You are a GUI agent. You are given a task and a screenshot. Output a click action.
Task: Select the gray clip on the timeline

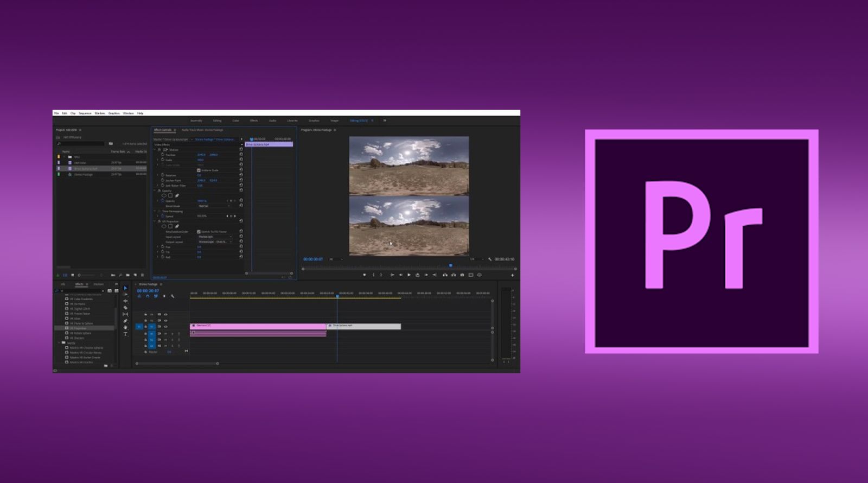pyautogui.click(x=363, y=326)
